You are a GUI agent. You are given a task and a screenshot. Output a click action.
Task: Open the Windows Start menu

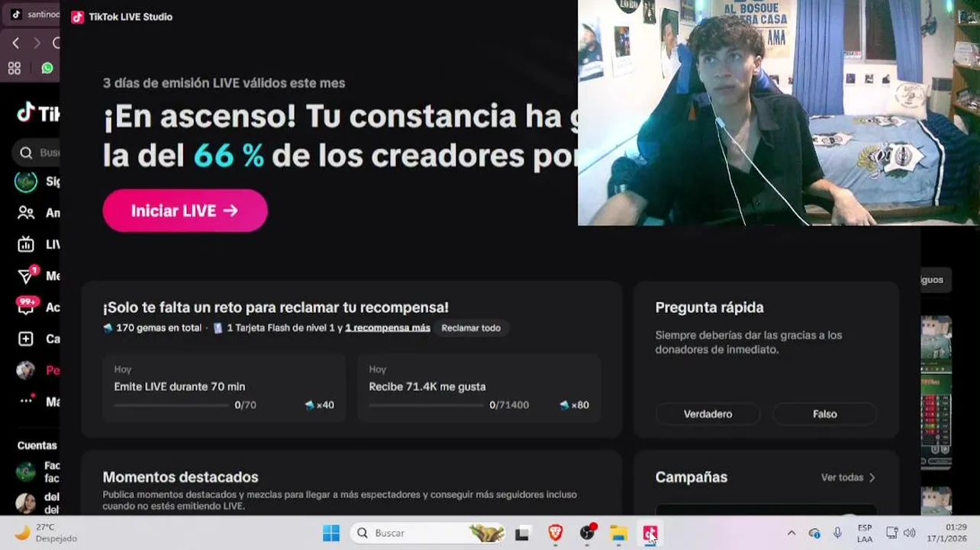(331, 533)
